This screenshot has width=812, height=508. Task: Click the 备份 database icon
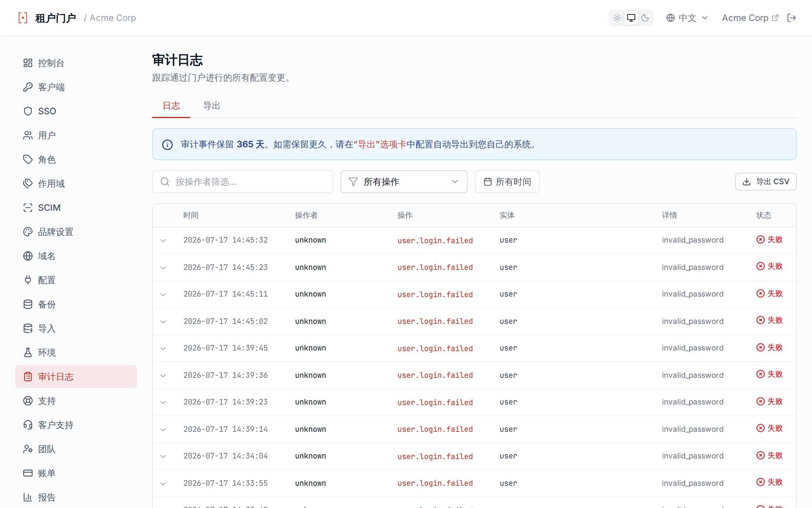click(28, 304)
